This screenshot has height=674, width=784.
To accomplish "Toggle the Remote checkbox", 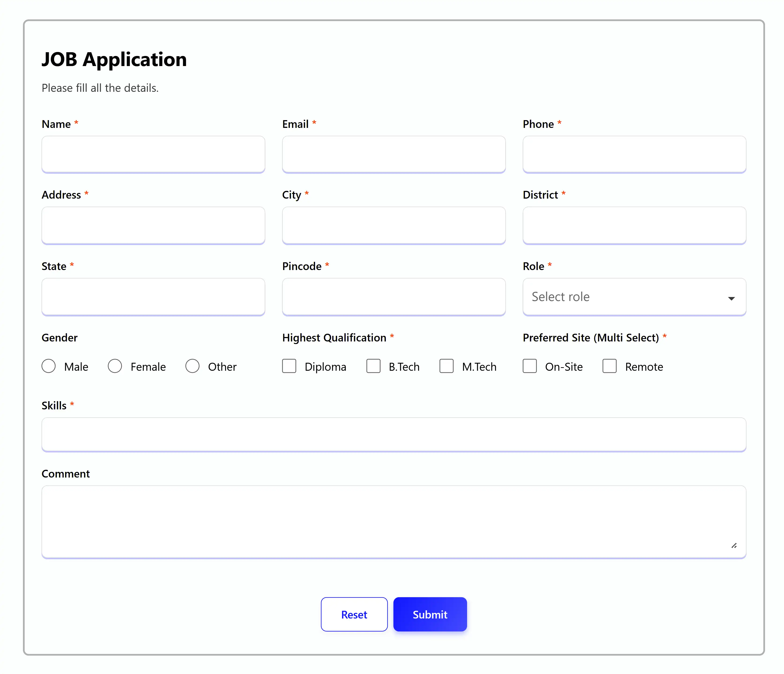I will [x=609, y=366].
